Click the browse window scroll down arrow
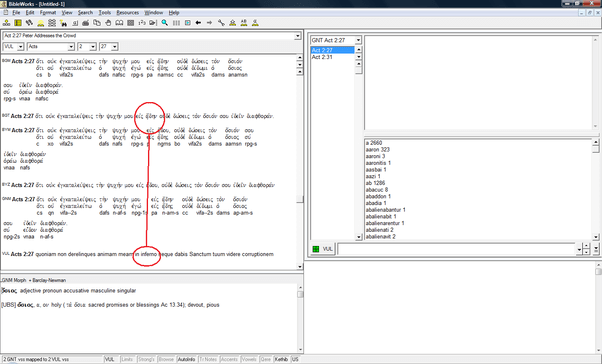Screen dimensions: 602x364 click(x=300, y=266)
